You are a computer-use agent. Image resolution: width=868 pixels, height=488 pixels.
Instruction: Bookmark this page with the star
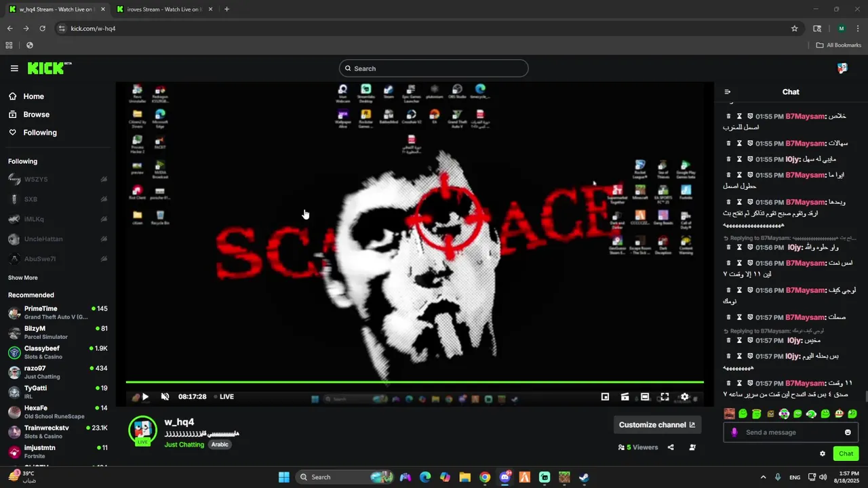tap(795, 28)
